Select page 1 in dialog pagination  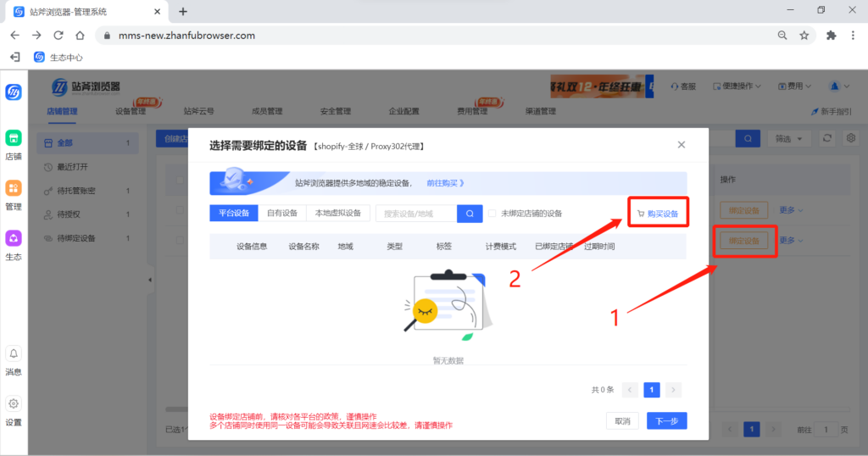click(x=652, y=390)
